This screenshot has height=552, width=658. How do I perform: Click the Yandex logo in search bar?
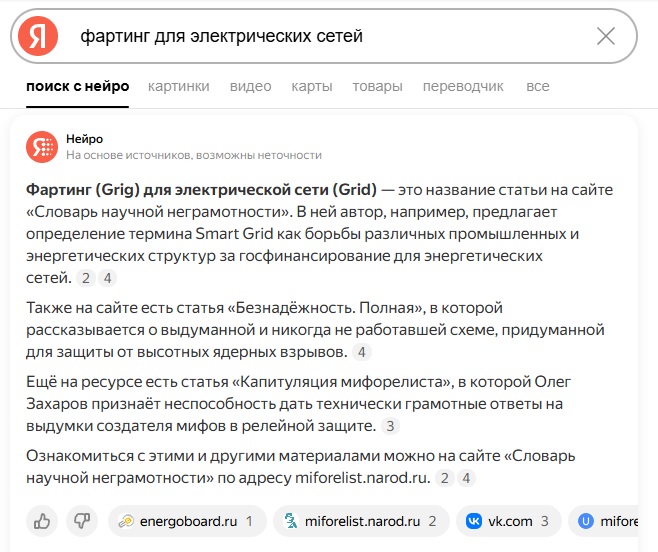[x=38, y=36]
